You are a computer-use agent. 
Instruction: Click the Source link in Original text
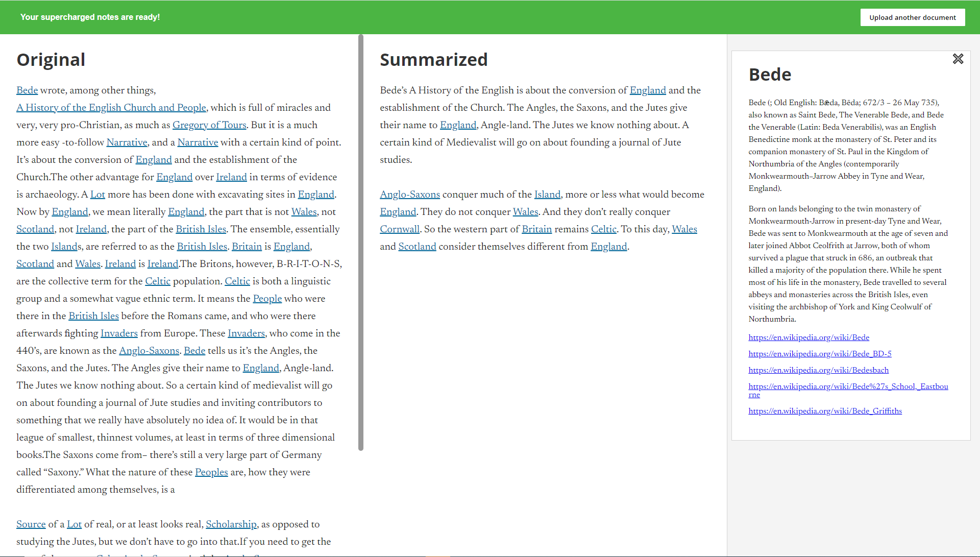pos(31,524)
